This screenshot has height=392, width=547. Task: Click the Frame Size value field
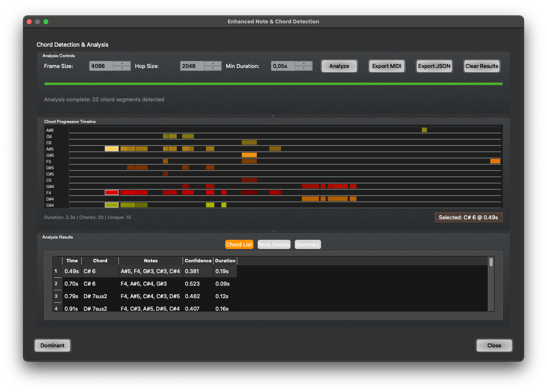pos(101,66)
